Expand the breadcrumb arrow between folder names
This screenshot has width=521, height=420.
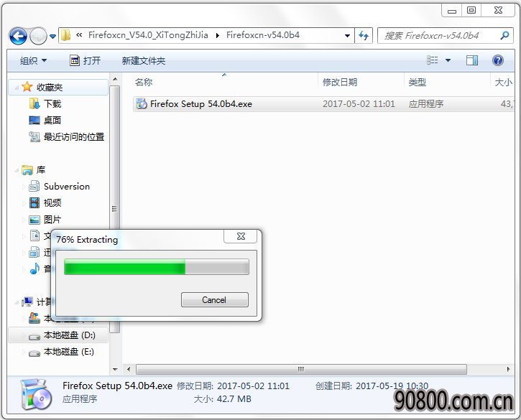217,35
